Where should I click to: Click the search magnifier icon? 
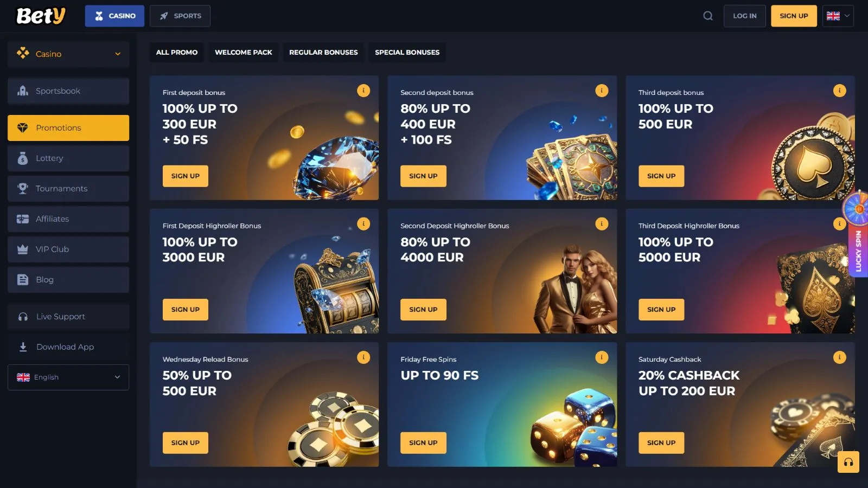tap(708, 16)
